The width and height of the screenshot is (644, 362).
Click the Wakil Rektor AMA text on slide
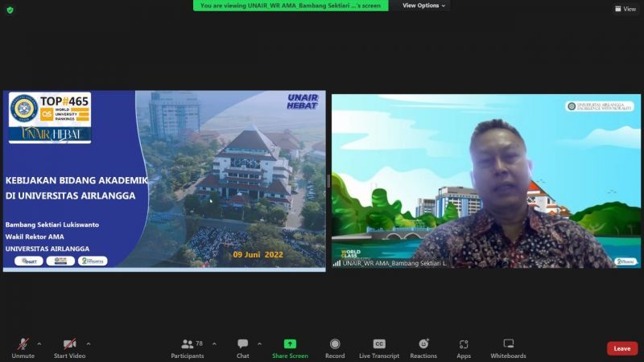pos(35,237)
